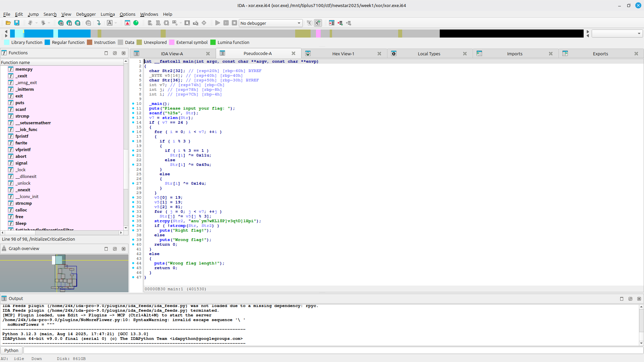Screen dimensions: 644x362
Task: Click the green circle toolbar icon
Action: pos(136,23)
